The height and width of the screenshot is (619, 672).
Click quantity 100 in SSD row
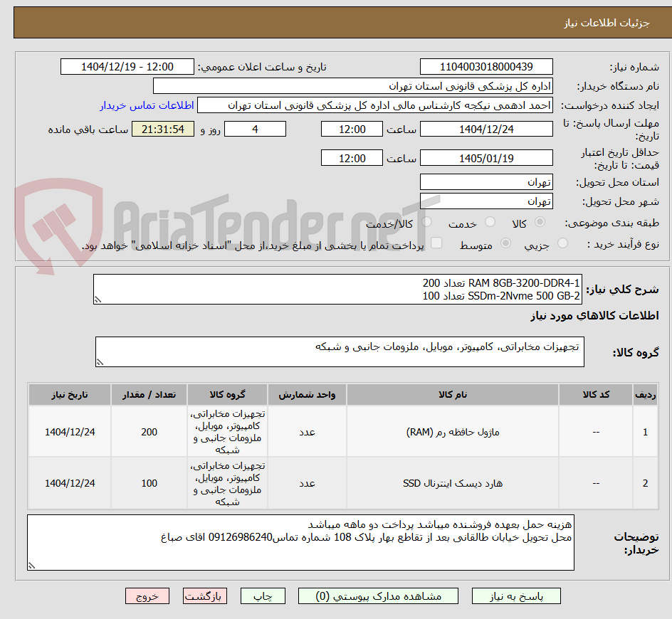click(x=149, y=483)
